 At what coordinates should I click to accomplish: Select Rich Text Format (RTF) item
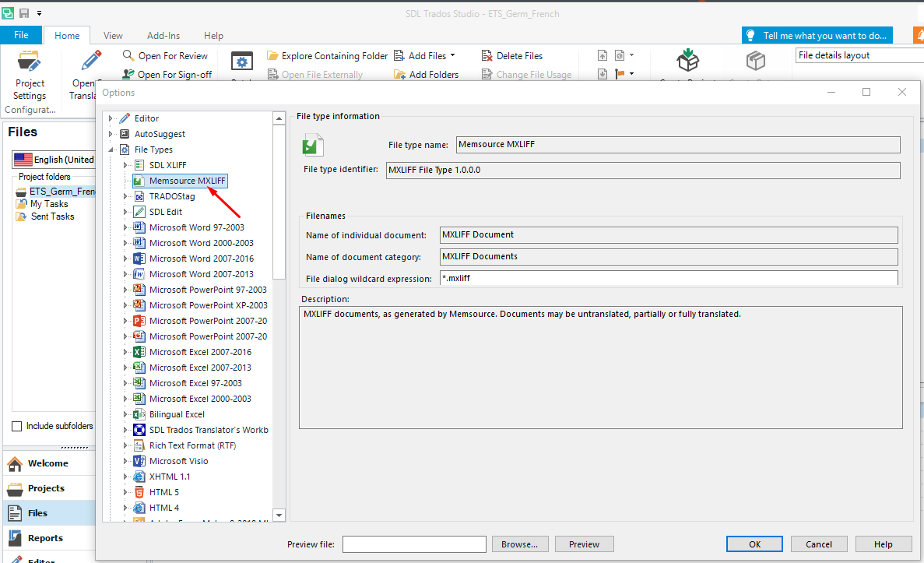pos(192,445)
